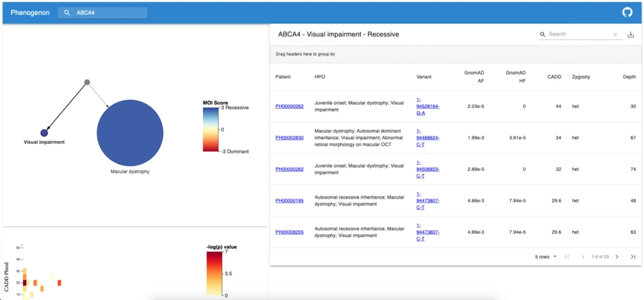This screenshot has width=644, height=300.
Task: Open variant link 1-94506923-C-T
Action: tap(428, 169)
